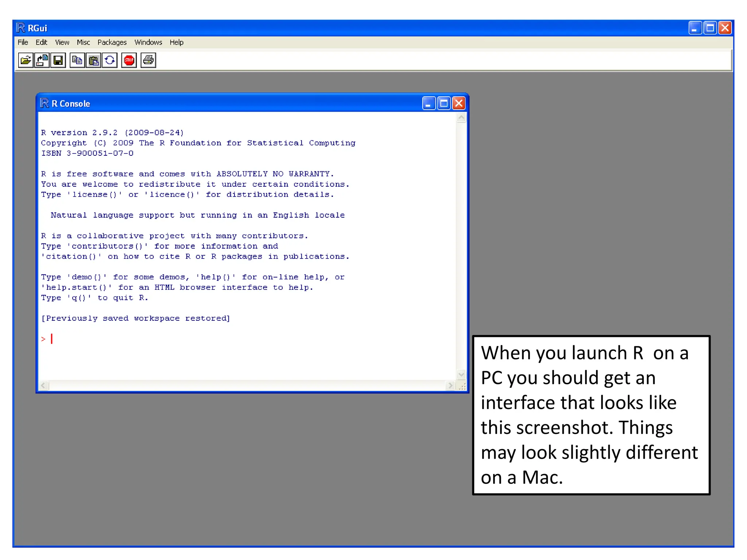Maximize the RGui main window
Viewport: 747px width, 560px height.
(710, 28)
